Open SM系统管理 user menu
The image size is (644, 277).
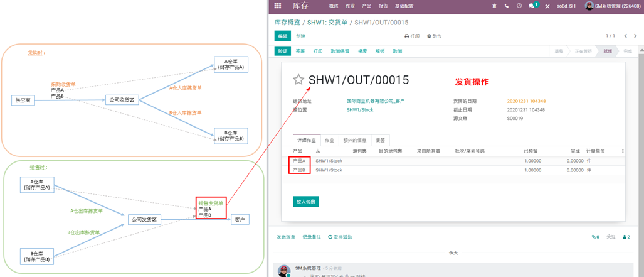tap(612, 6)
